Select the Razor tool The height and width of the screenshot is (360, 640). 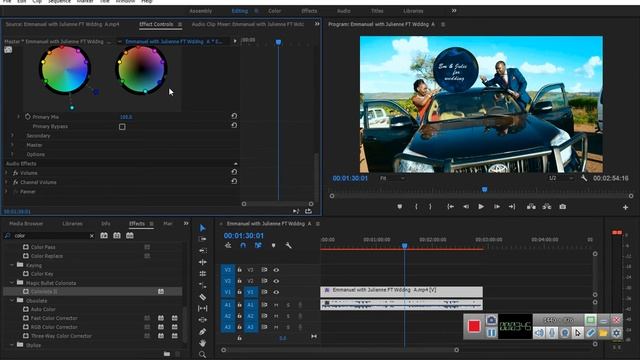(x=202, y=297)
